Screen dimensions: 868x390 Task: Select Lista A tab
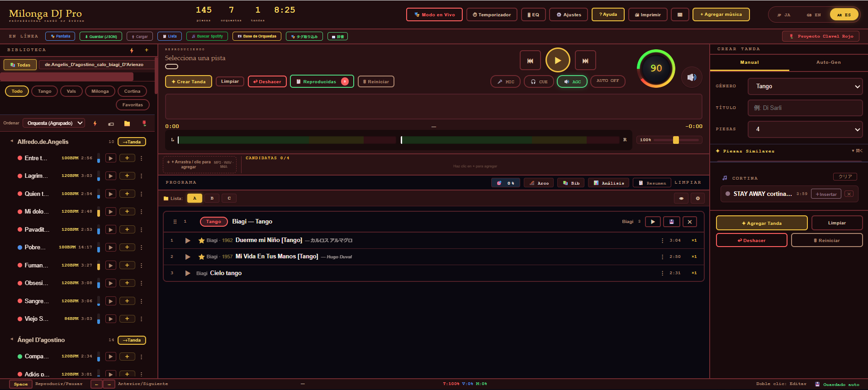(195, 199)
